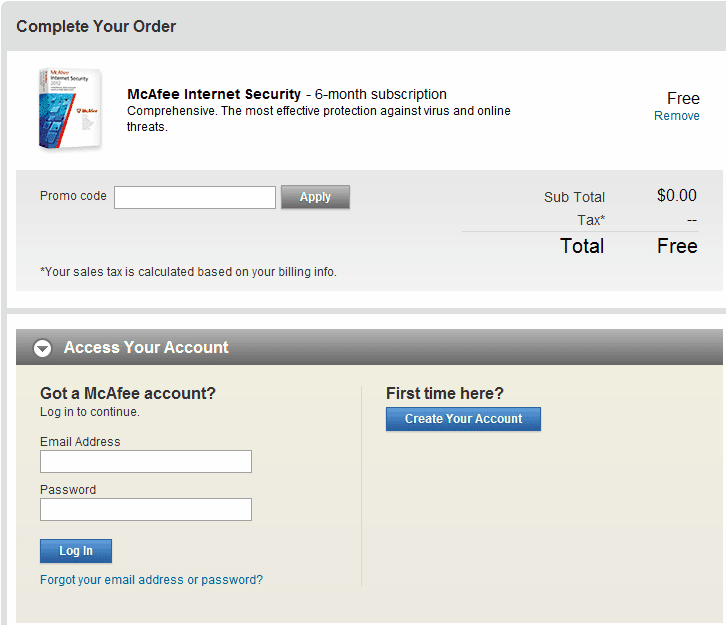Click the Got a McAfee account? heading
726x625 pixels.
click(x=128, y=393)
